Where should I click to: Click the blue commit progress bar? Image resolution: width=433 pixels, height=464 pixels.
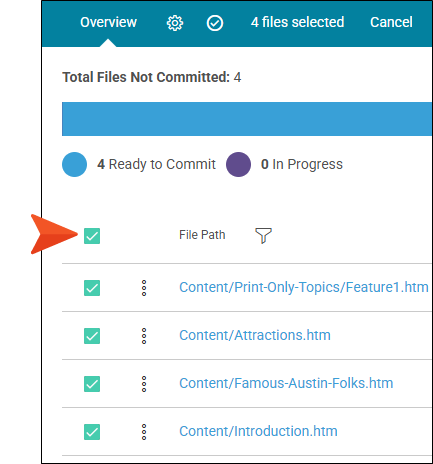point(247,119)
